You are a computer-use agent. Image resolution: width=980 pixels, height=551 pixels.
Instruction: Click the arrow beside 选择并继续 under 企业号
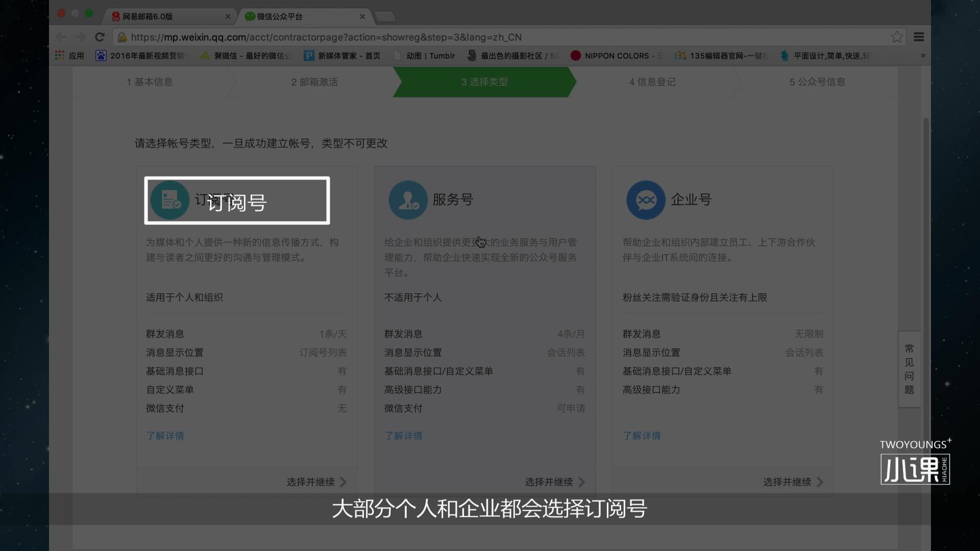click(820, 482)
